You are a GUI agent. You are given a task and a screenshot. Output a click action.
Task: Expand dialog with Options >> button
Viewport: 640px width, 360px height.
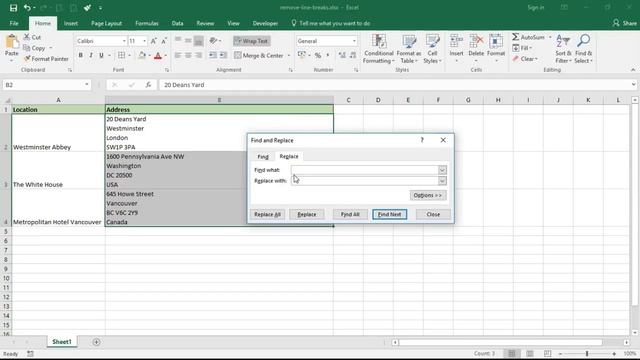(428, 196)
